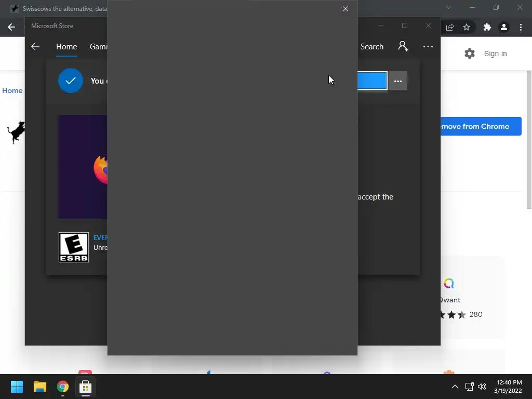Click the Share page icon in Chrome

[x=450, y=27]
